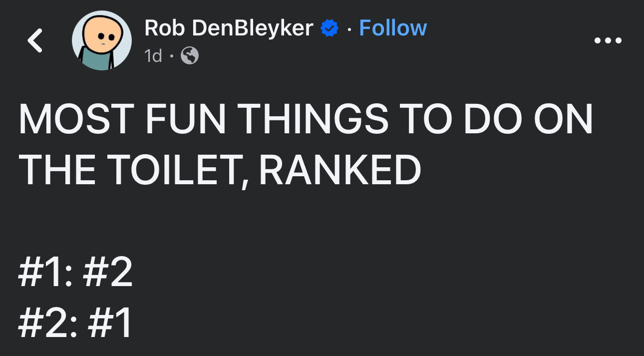Open Rob DenBleyker's profile picture

pyautogui.click(x=102, y=40)
